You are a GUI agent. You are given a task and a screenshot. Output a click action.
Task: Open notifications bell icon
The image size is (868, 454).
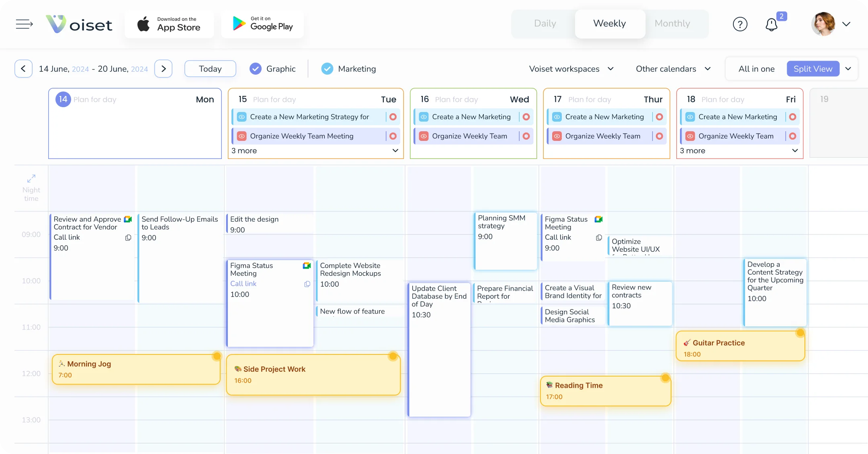[x=771, y=24]
